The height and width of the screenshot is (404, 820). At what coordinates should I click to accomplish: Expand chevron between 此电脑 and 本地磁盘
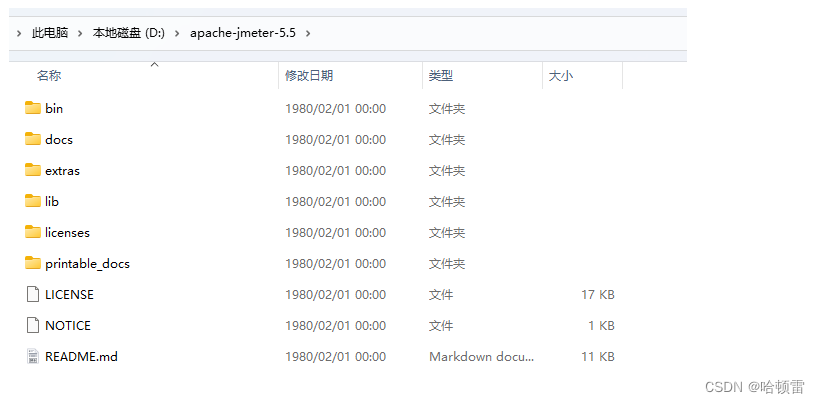[80, 33]
